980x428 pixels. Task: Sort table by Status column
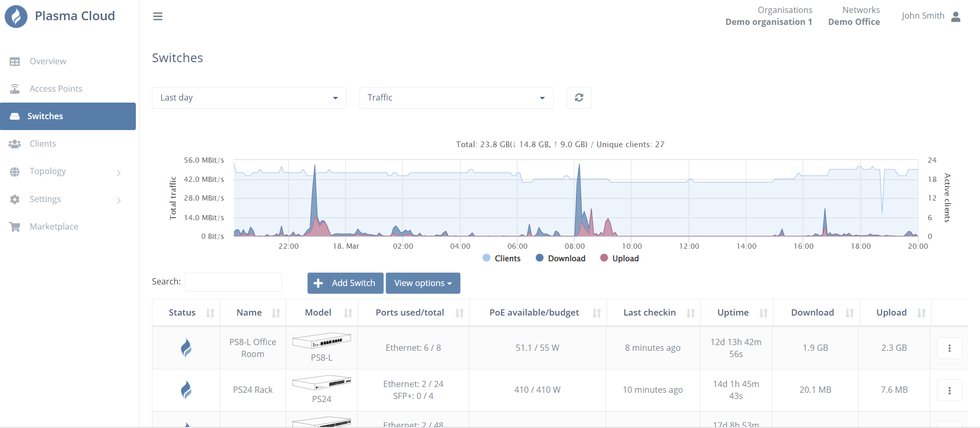[210, 313]
